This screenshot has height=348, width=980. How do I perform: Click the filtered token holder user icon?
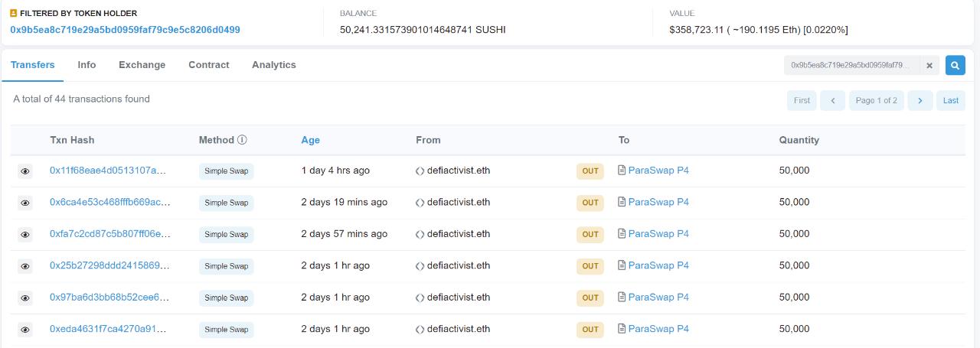click(14, 14)
